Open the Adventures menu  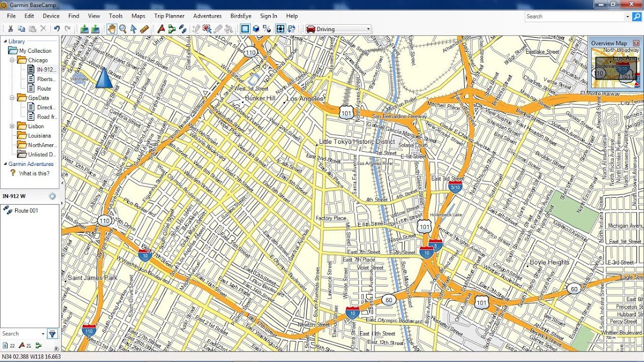[207, 16]
